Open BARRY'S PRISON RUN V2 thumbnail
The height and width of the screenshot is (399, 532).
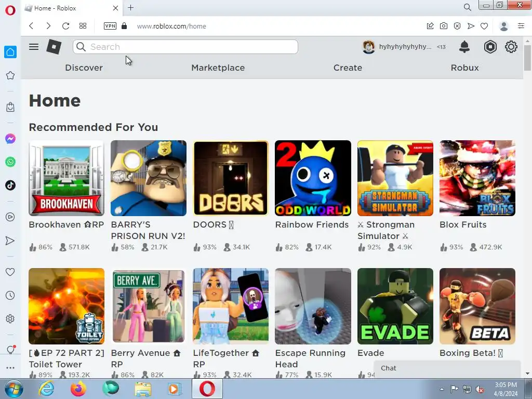[x=149, y=178]
